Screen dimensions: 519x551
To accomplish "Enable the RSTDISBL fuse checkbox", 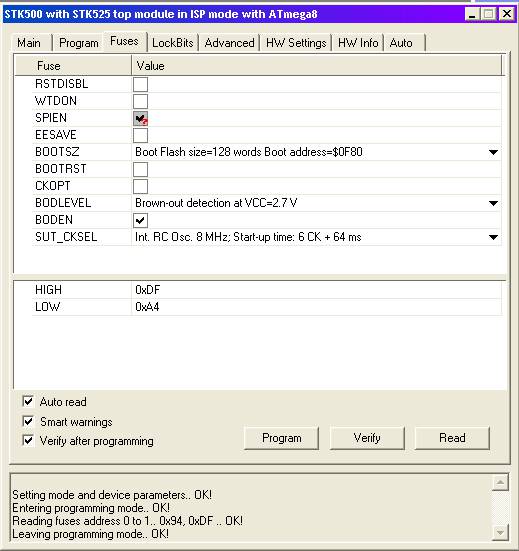I will coord(140,84).
